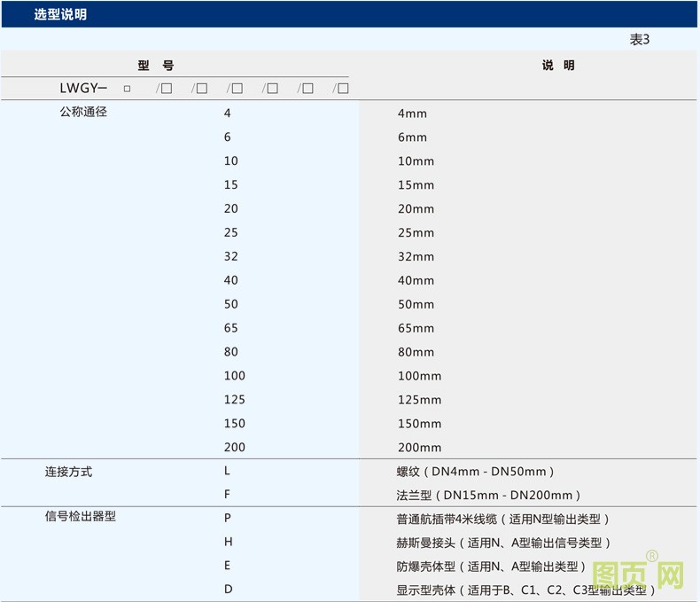Click the 螺纹 (DN4mm - DN50mm) description

pyautogui.click(x=476, y=472)
